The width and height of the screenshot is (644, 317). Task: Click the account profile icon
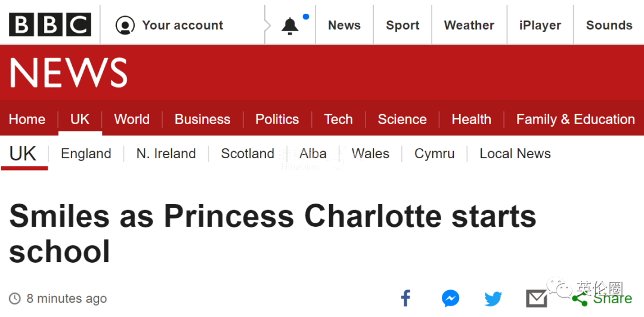click(125, 26)
